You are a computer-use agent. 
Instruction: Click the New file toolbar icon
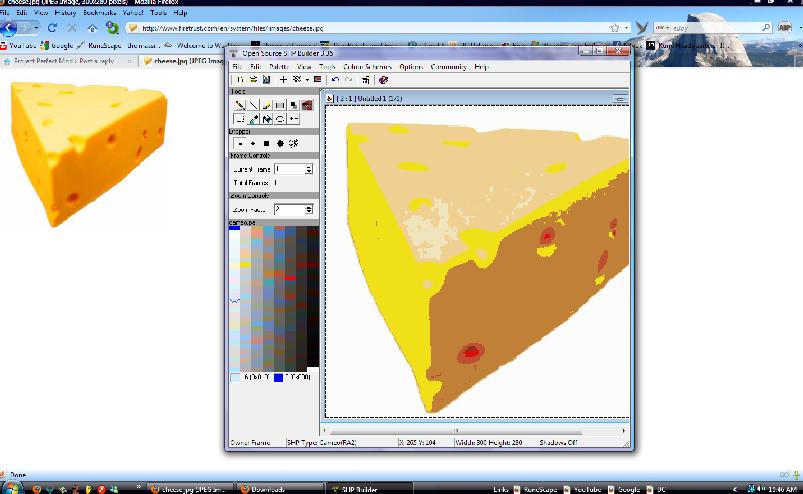(240, 79)
